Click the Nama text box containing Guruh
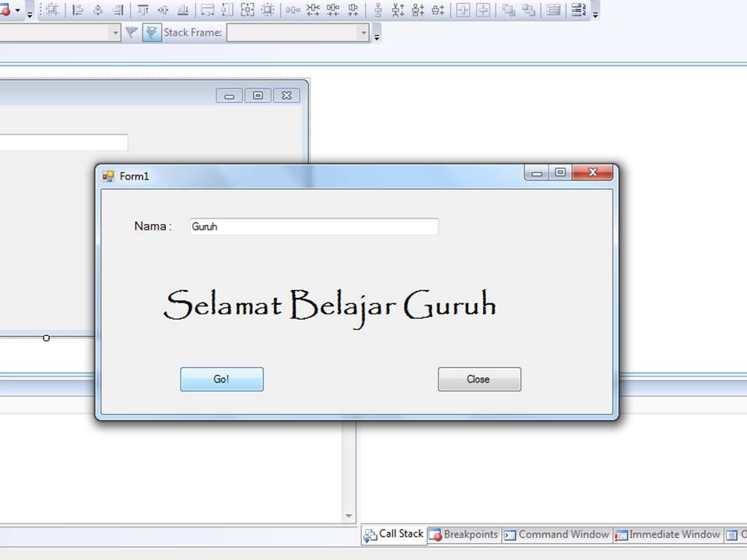The height and width of the screenshot is (560, 747). coord(314,226)
